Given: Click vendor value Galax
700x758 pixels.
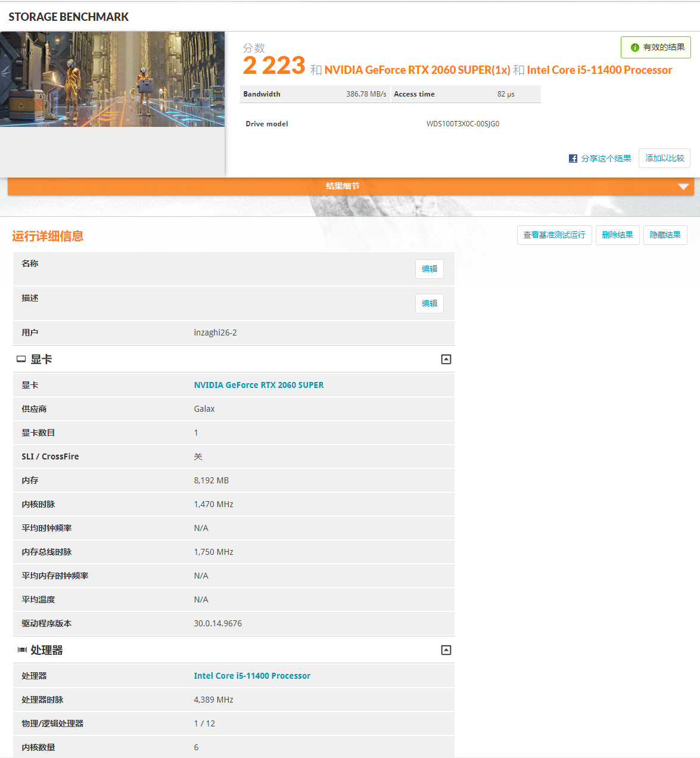Looking at the screenshot, I should tap(204, 409).
